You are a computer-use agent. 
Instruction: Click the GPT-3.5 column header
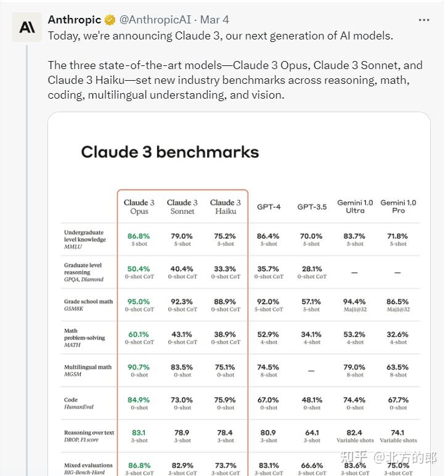pyautogui.click(x=312, y=207)
